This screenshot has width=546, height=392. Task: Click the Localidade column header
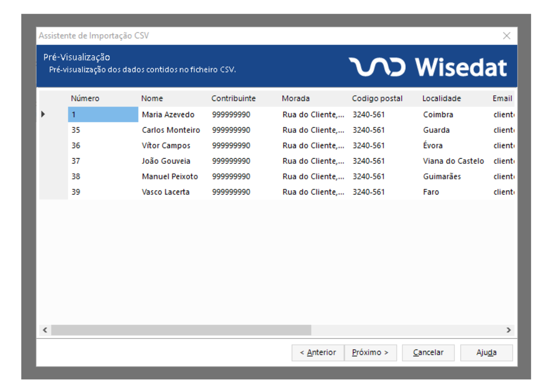(441, 99)
